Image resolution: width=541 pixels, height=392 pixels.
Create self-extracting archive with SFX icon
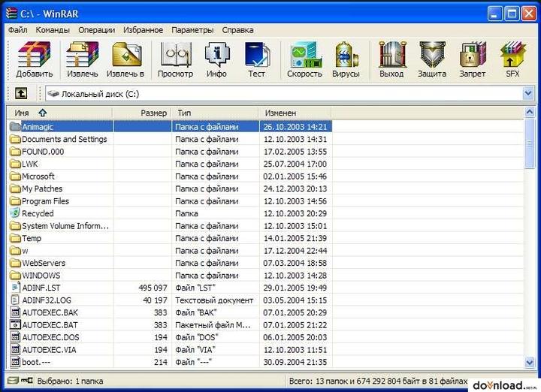(512, 59)
